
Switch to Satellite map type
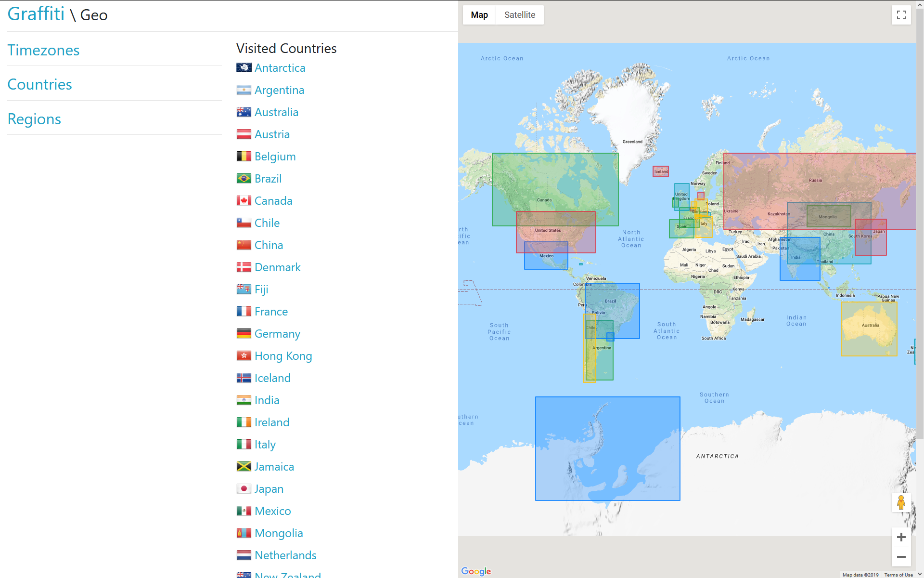(519, 15)
